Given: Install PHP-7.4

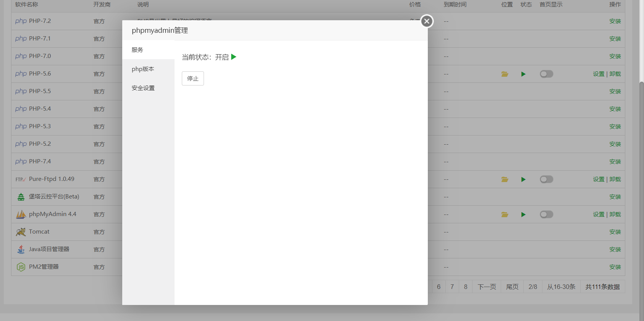Looking at the screenshot, I should (x=615, y=162).
